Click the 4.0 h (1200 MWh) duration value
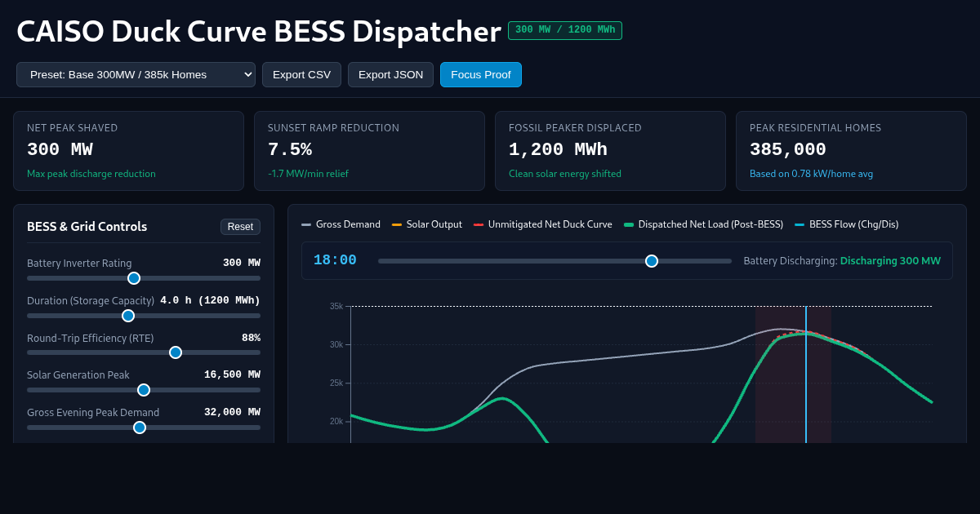Screen dimensions: 980x514 tap(210, 300)
